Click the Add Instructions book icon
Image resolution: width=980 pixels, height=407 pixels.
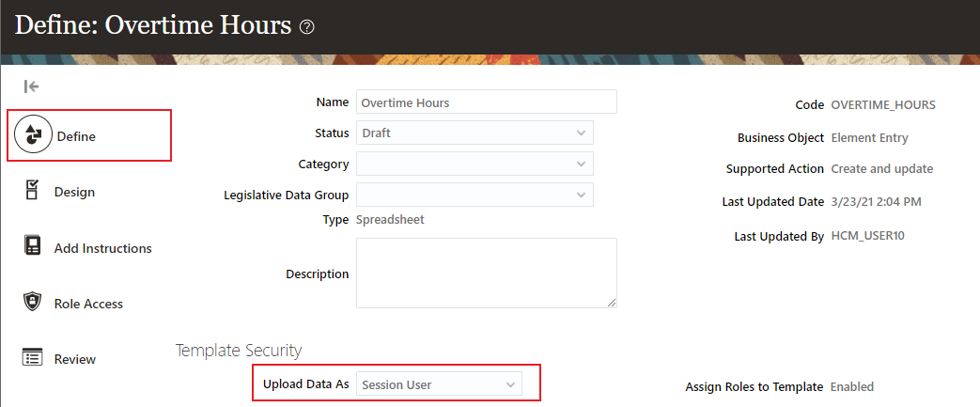[x=33, y=247]
